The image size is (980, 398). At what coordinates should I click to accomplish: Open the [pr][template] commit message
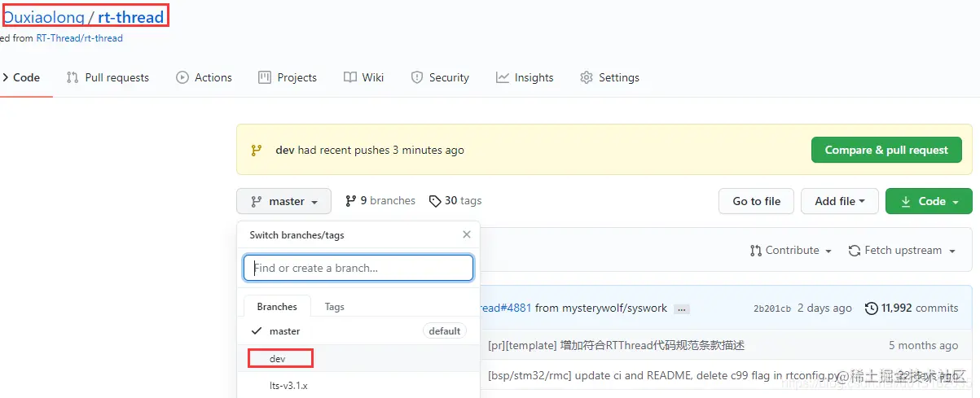click(616, 345)
